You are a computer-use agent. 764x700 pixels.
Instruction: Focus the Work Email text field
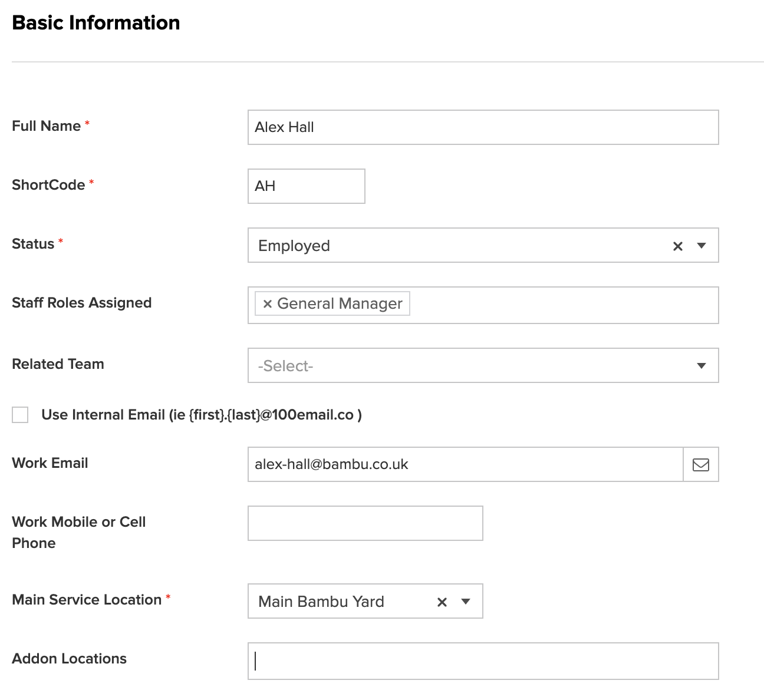(465, 464)
